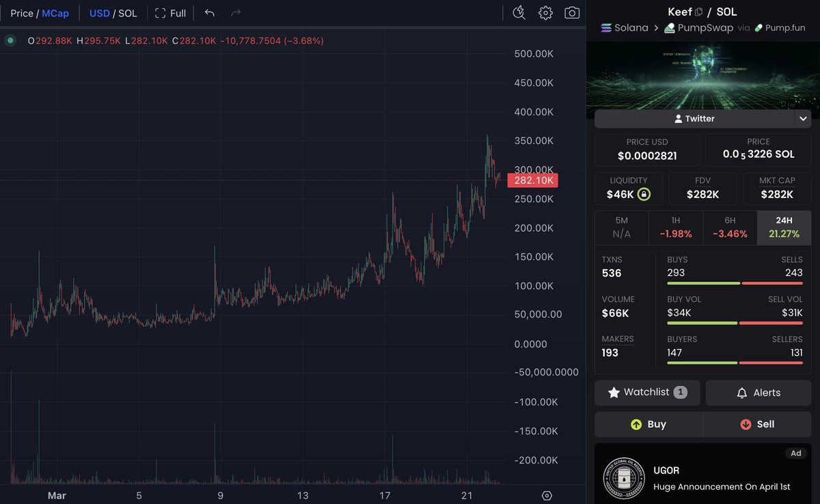Open chart settings via the gear icon
This screenshot has height=504, width=820.
(545, 12)
